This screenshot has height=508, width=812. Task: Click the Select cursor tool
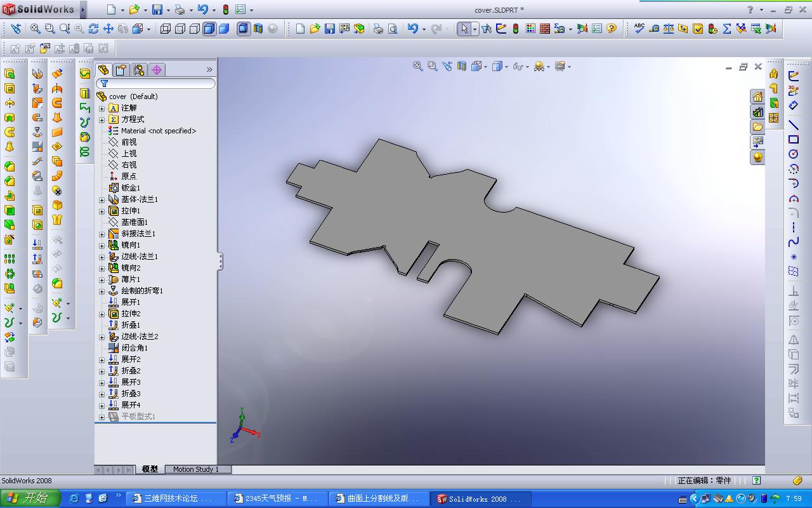(464, 29)
